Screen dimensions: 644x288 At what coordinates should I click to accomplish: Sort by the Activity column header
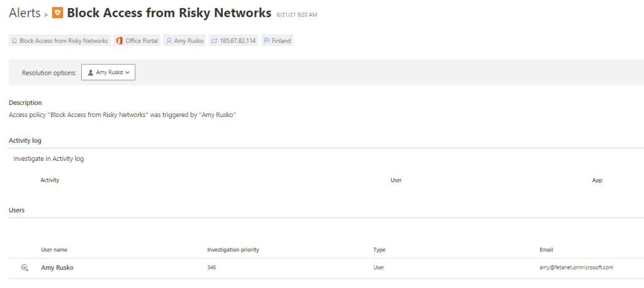(x=50, y=180)
